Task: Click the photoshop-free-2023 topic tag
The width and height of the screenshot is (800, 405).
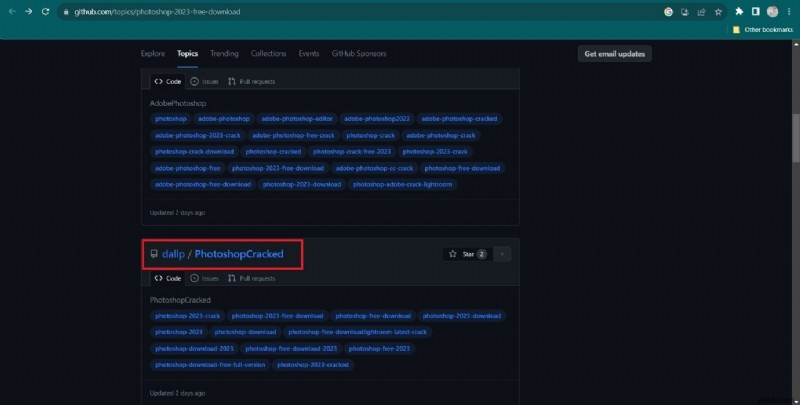Action: pos(379,348)
